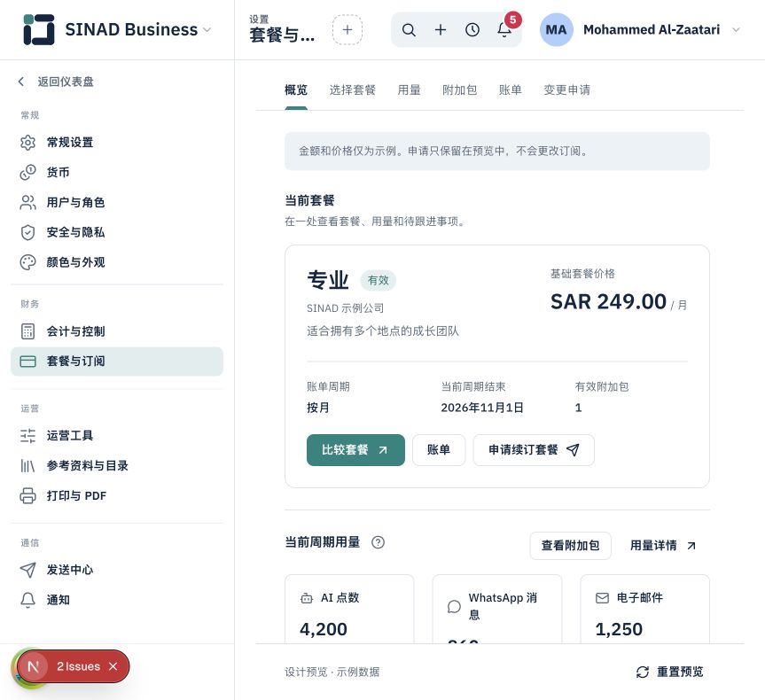Select 套餐与订阅 in sidebar
765x700 pixels.
tap(117, 362)
